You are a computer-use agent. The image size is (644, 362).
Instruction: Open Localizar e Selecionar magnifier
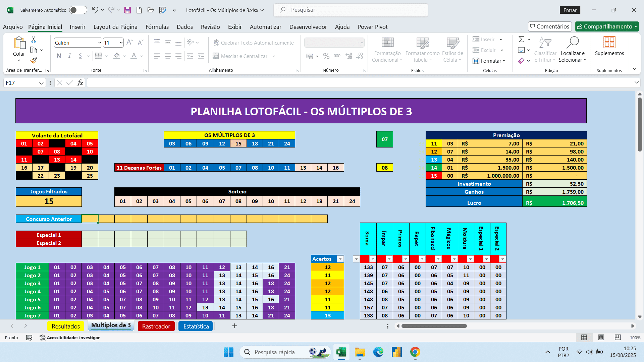(573, 43)
